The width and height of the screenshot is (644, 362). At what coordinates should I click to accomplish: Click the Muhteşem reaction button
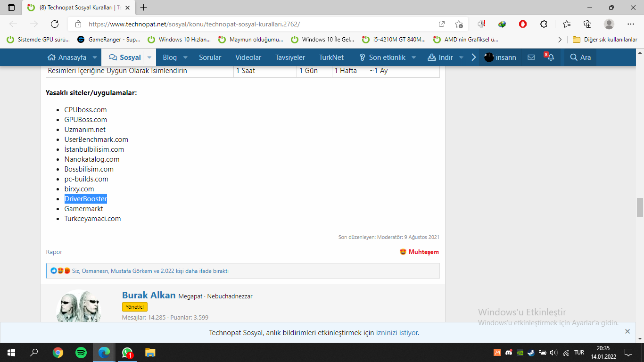point(419,252)
